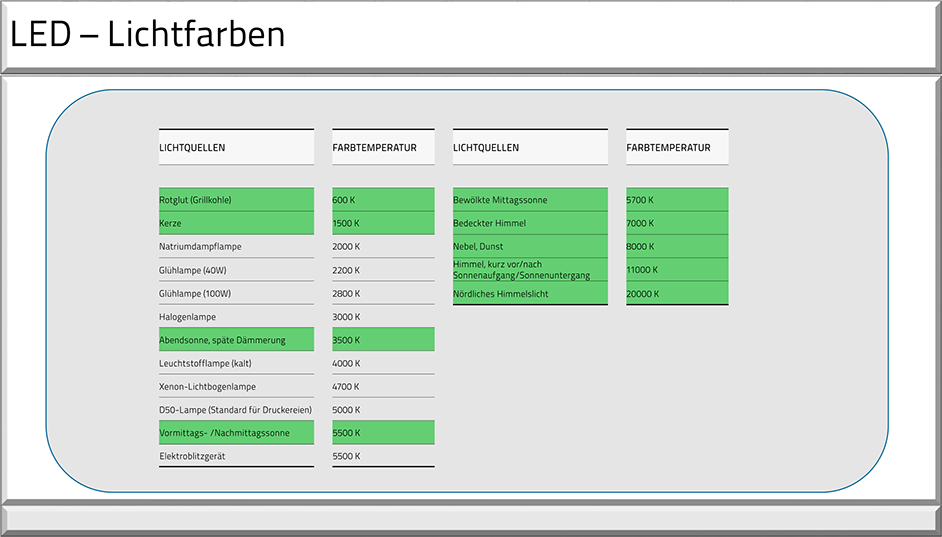Select the "Vormittags- /Nachmittagssonne" green cell
The image size is (942, 537).
(x=235, y=433)
